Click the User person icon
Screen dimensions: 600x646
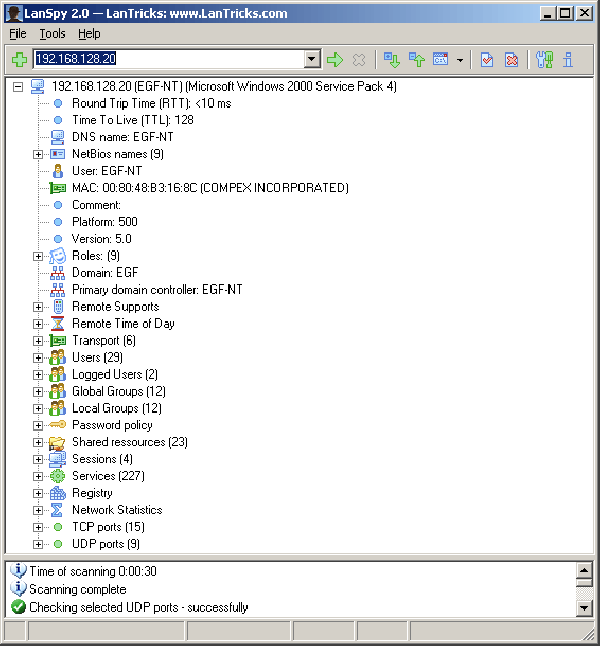tap(58, 171)
